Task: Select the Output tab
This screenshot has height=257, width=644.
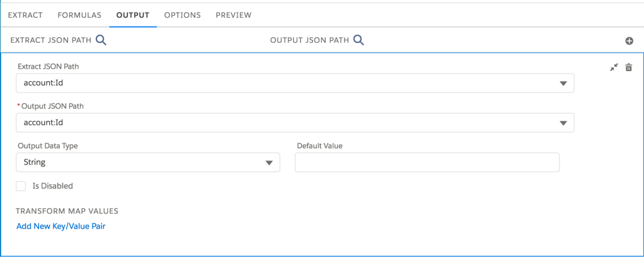Action: (x=132, y=14)
